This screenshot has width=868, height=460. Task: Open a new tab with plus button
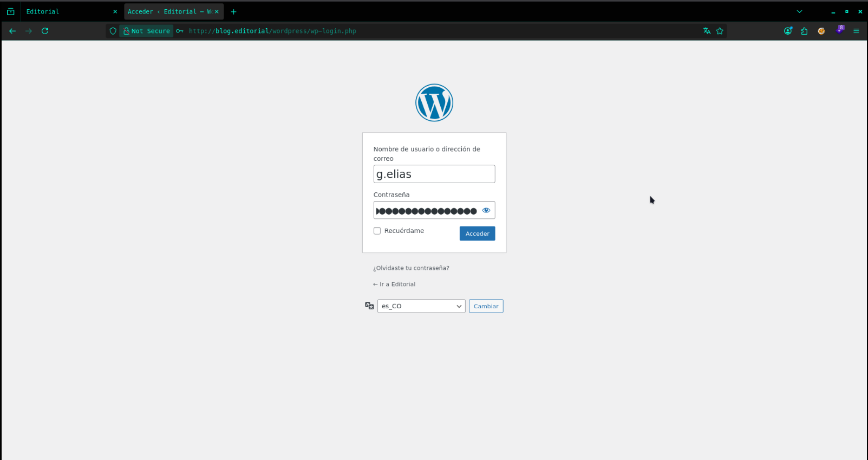click(x=233, y=11)
